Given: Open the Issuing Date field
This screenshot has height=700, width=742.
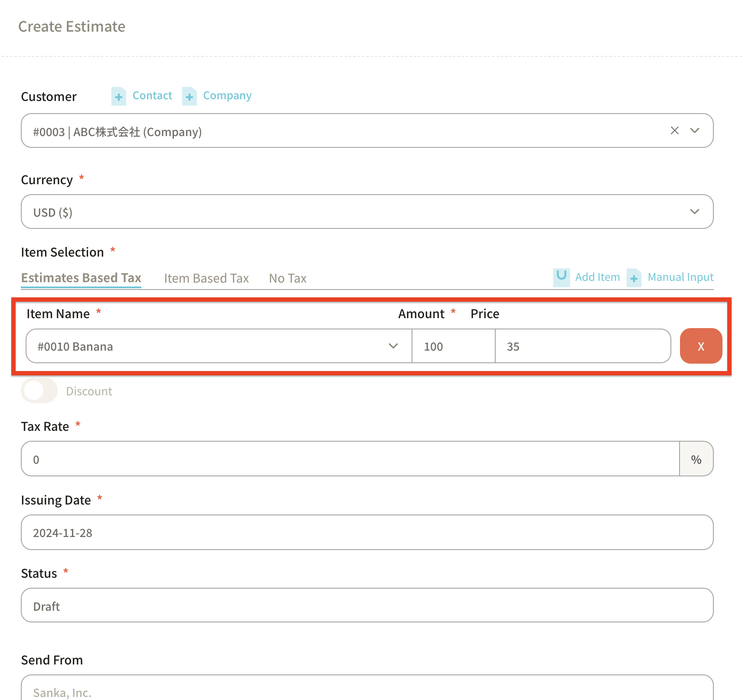Looking at the screenshot, I should (x=367, y=532).
